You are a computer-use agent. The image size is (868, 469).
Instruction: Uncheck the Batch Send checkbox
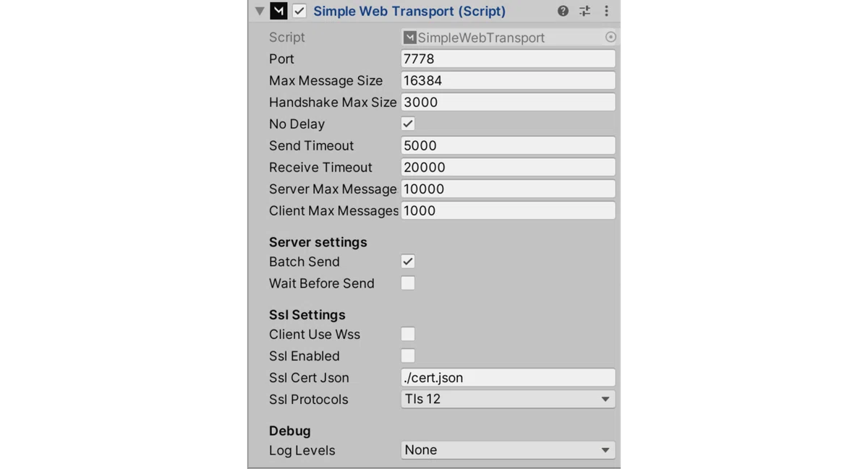tap(408, 262)
